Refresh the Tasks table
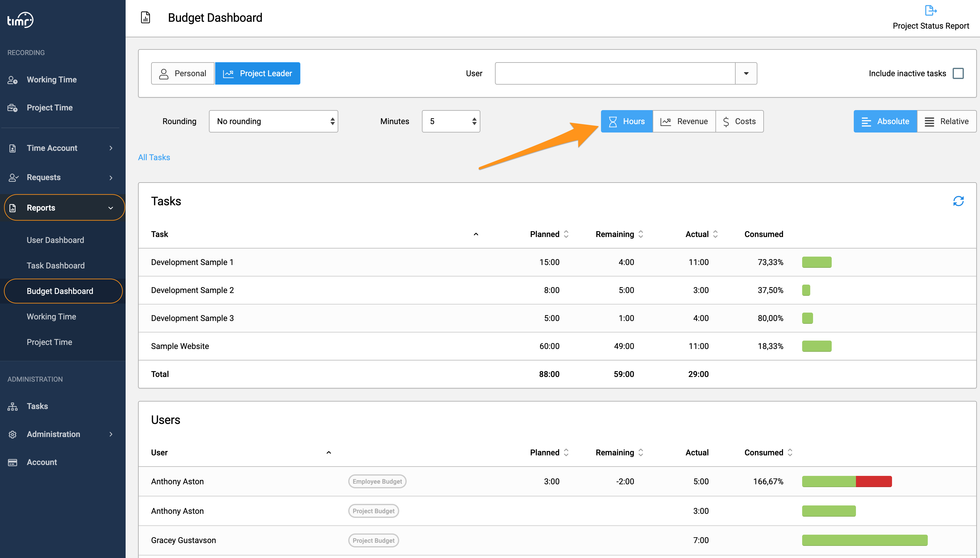980x558 pixels. (958, 201)
